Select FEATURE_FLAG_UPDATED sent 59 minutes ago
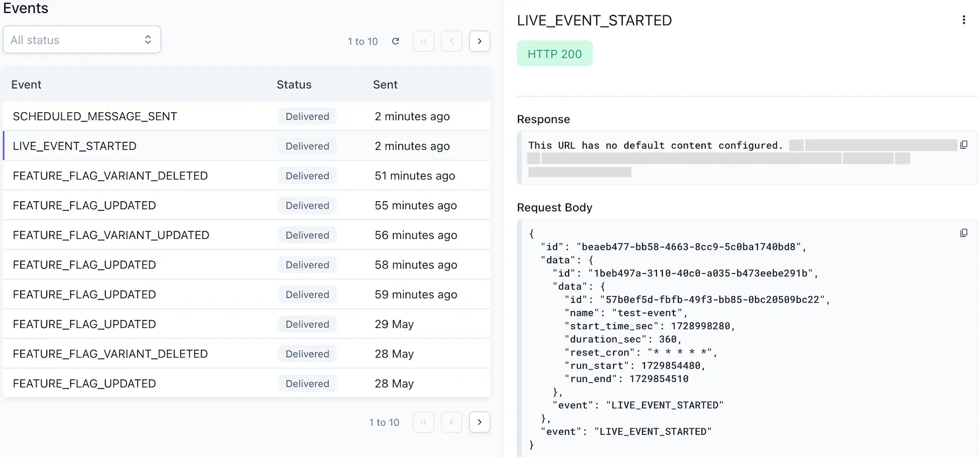The height and width of the screenshot is (457, 980). [247, 294]
